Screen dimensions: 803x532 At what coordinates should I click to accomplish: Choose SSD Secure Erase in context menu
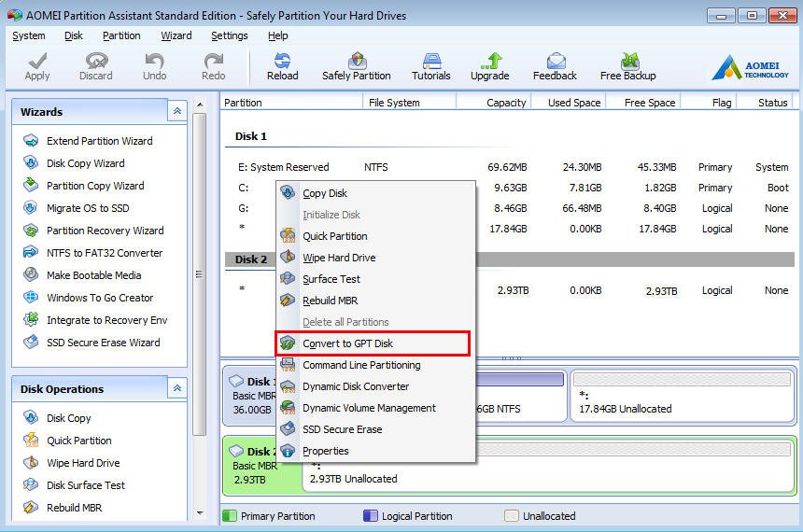point(375,429)
